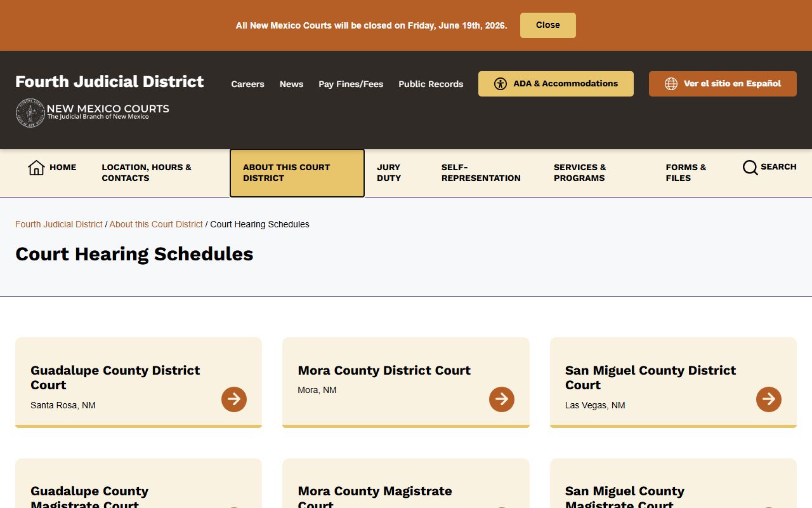Close the court closure announcement banner
The height and width of the screenshot is (508, 812).
pyautogui.click(x=548, y=25)
